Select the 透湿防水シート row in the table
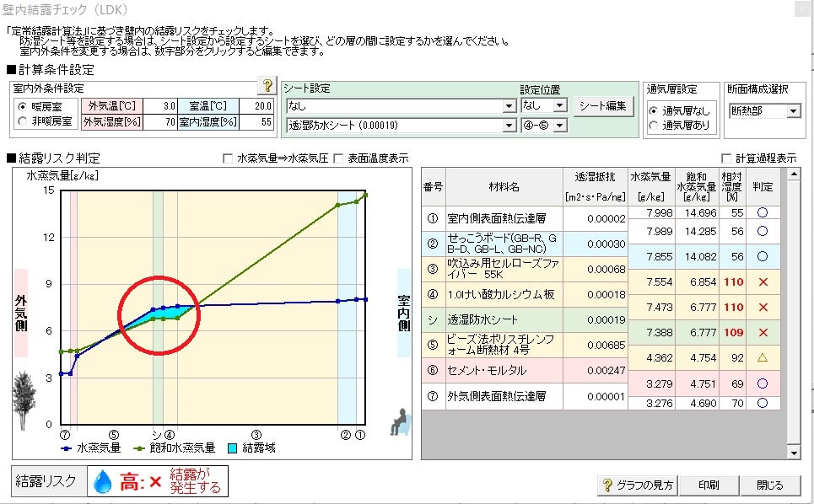Viewport: 814px width, 504px height. point(525,320)
